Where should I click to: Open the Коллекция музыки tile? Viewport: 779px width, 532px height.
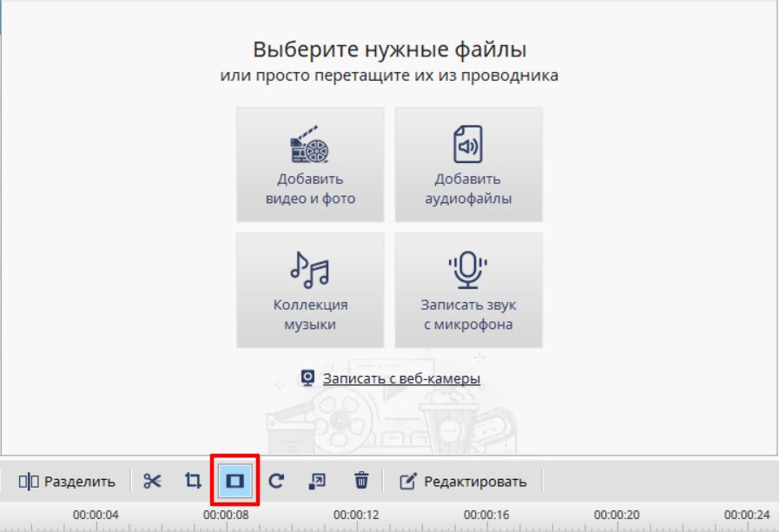(310, 291)
